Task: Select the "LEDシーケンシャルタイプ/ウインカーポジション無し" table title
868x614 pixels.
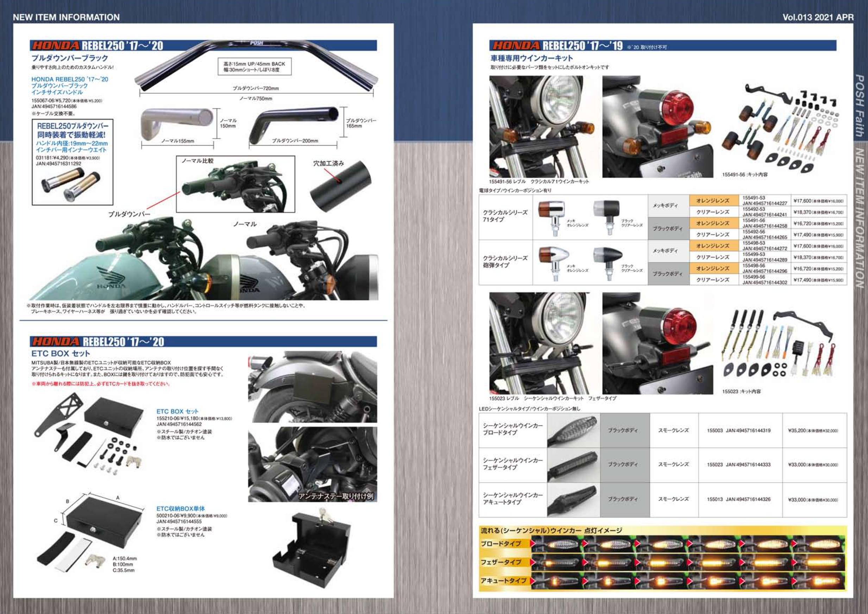Action: click(529, 409)
